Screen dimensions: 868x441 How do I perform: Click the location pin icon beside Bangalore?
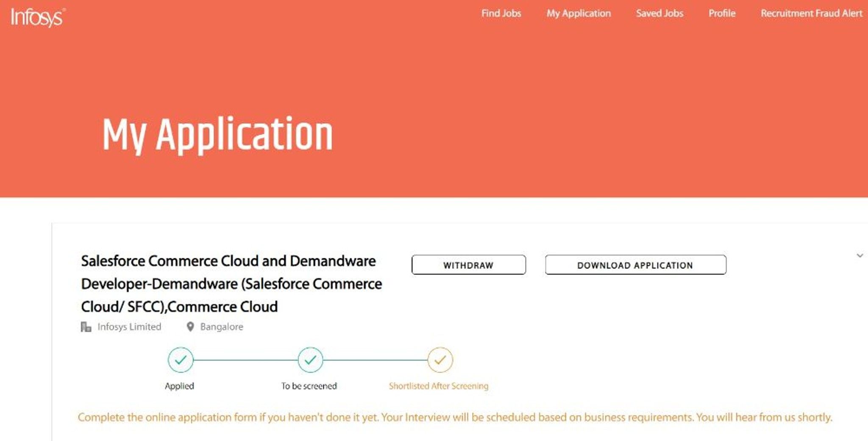tap(190, 327)
